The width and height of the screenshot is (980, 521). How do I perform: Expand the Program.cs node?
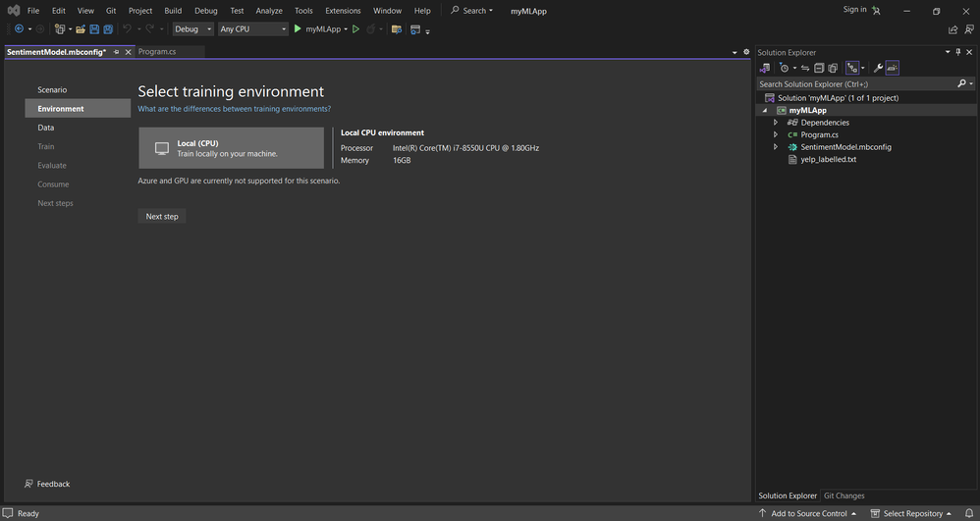point(776,135)
